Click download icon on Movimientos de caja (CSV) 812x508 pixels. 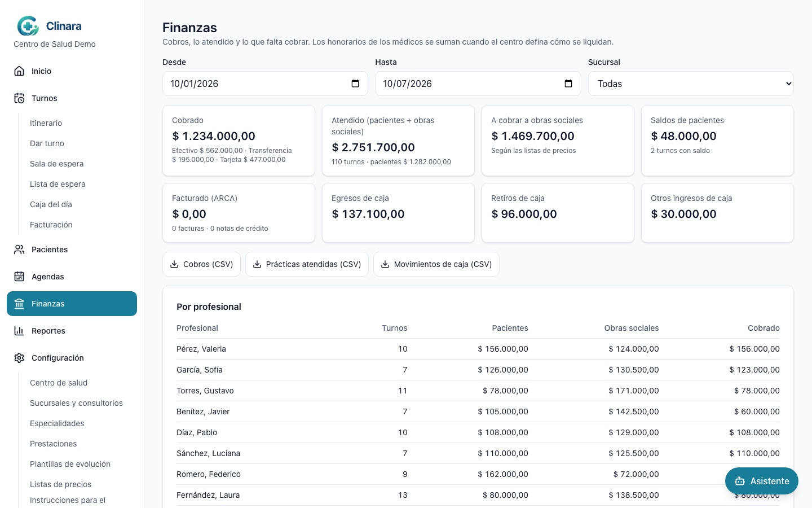[385, 264]
